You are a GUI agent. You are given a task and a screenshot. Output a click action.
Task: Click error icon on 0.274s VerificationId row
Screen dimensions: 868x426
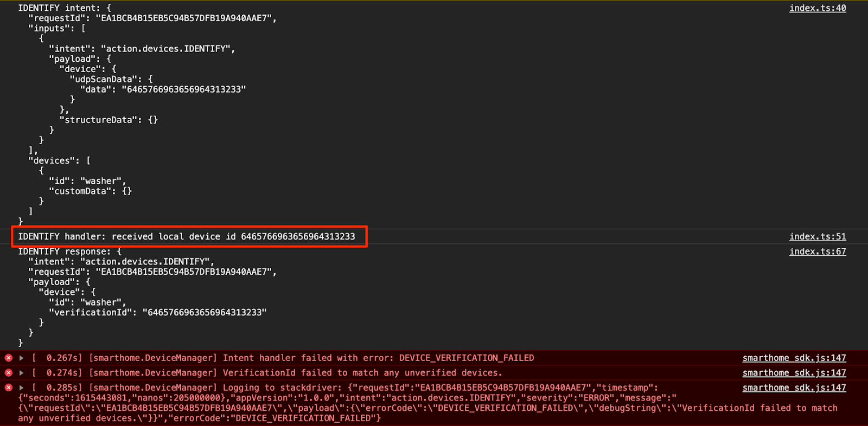point(9,373)
